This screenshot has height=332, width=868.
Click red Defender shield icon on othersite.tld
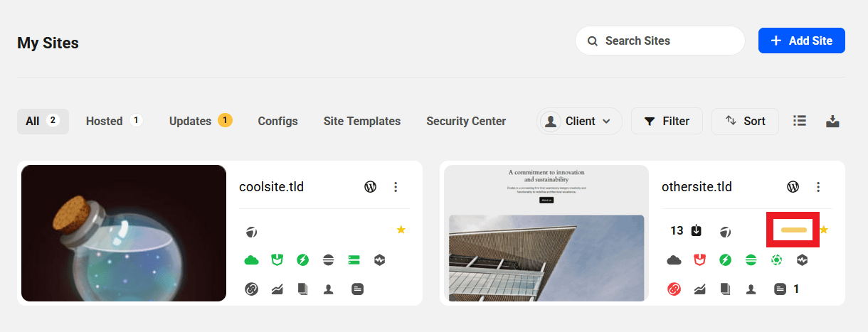[699, 260]
